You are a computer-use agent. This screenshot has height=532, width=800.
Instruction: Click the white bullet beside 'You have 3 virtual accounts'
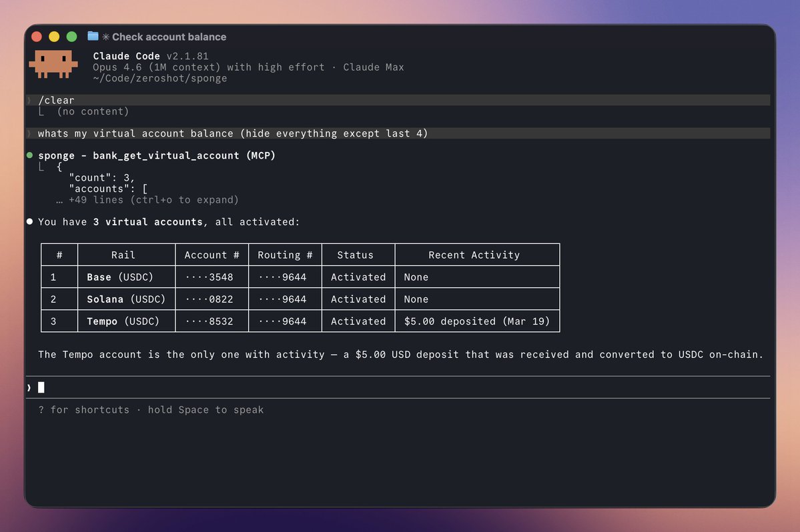pyautogui.click(x=29, y=221)
